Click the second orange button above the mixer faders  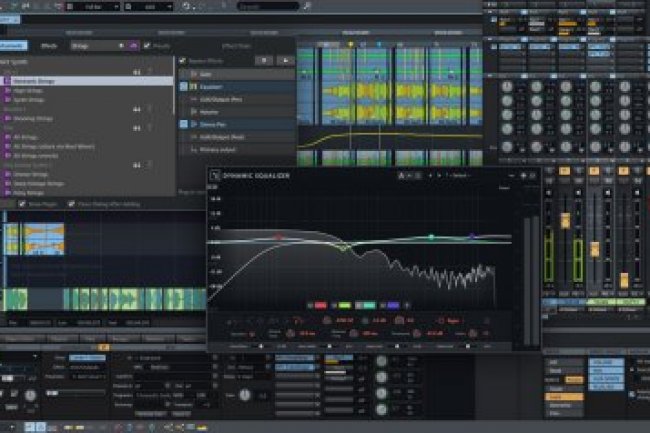click(x=594, y=171)
